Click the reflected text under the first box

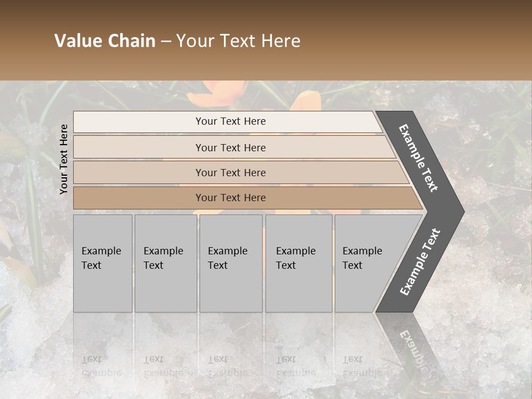point(101,366)
